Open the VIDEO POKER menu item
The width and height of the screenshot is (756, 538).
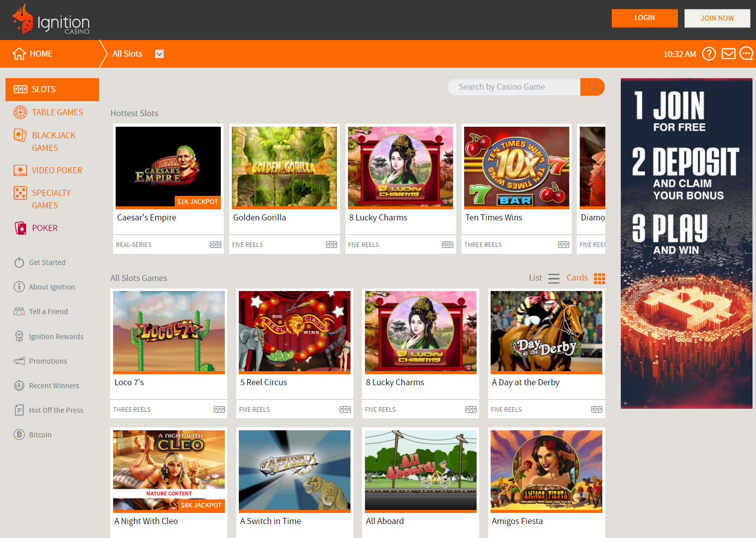57,170
